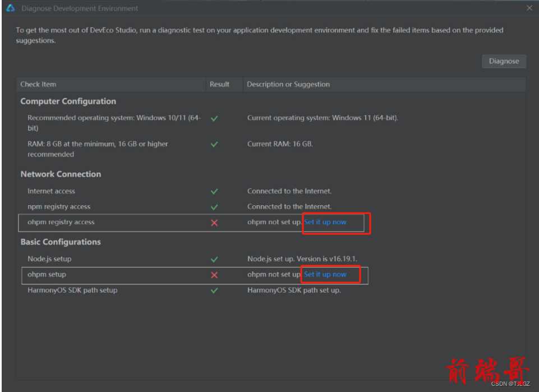Image resolution: width=539 pixels, height=392 pixels.
Task: Click 'HarmonyOS SDK path set up.' description
Action: coord(294,290)
